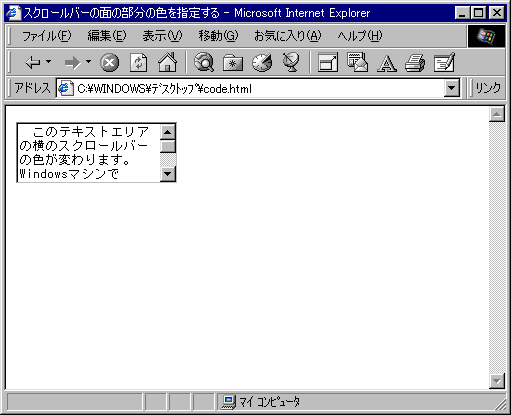Viewport: 511px width, 415px height.
Task: Click the page icon in the address bar
Action: [66, 89]
